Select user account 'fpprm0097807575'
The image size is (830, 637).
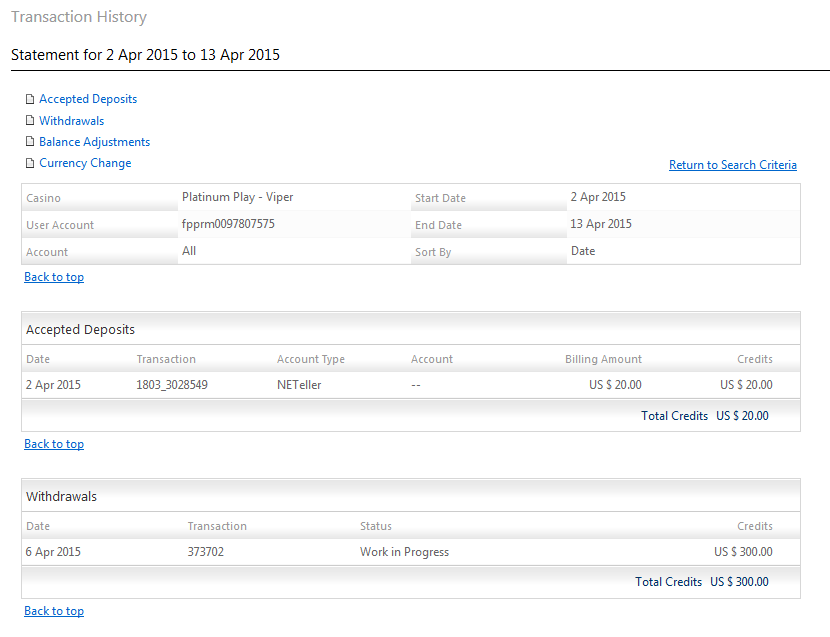[x=228, y=224]
